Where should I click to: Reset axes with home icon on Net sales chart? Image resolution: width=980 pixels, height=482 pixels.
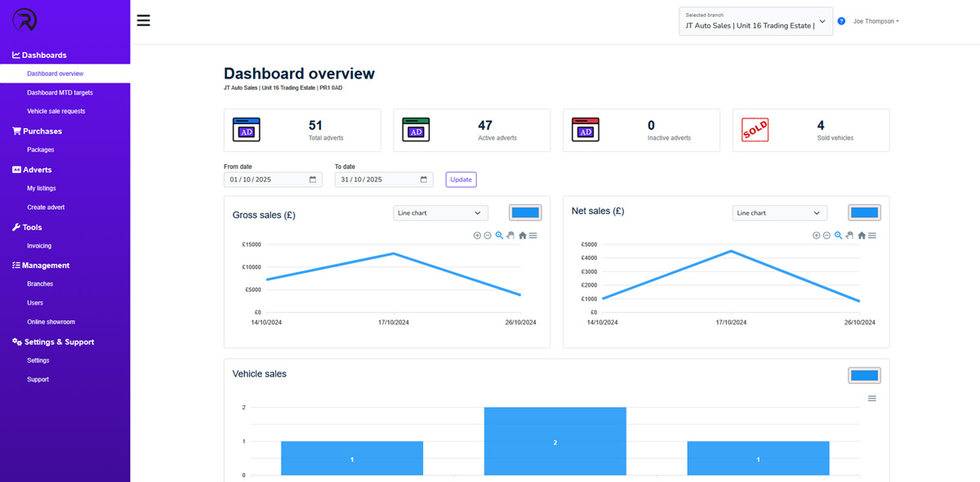(x=862, y=235)
